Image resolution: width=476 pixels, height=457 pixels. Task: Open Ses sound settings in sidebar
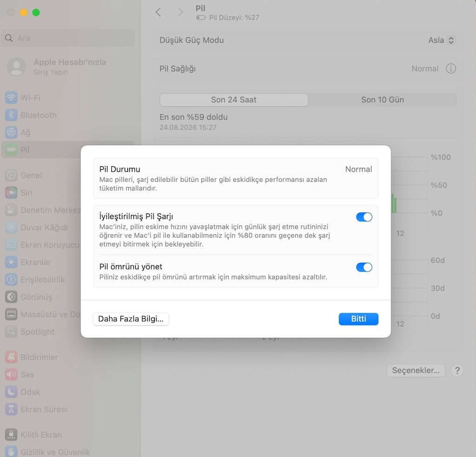pos(68,374)
